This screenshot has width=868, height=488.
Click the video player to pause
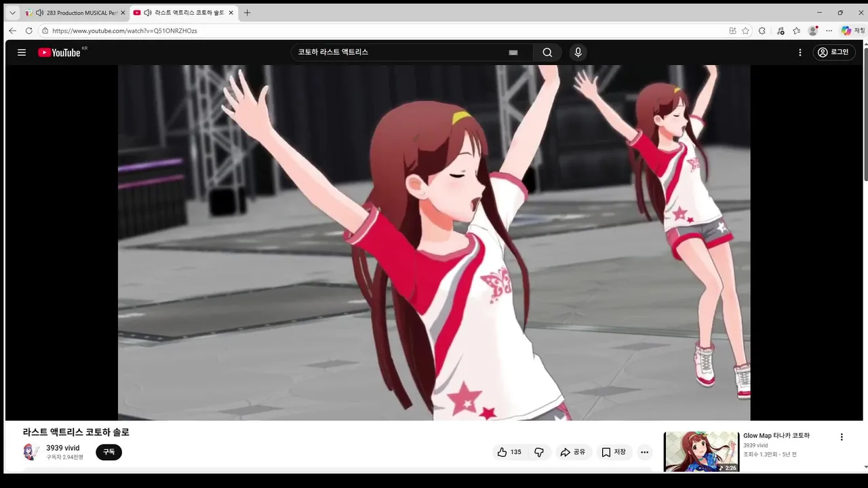pyautogui.click(x=434, y=243)
